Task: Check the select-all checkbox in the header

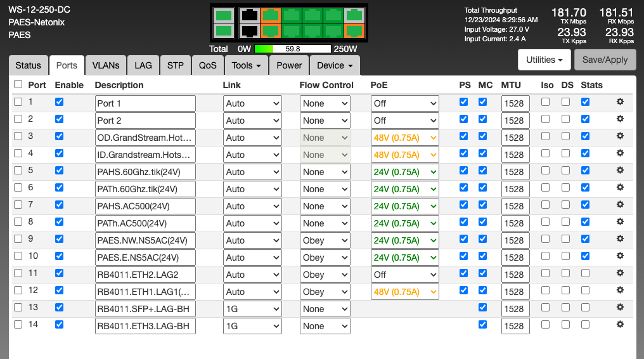Action: tap(18, 84)
